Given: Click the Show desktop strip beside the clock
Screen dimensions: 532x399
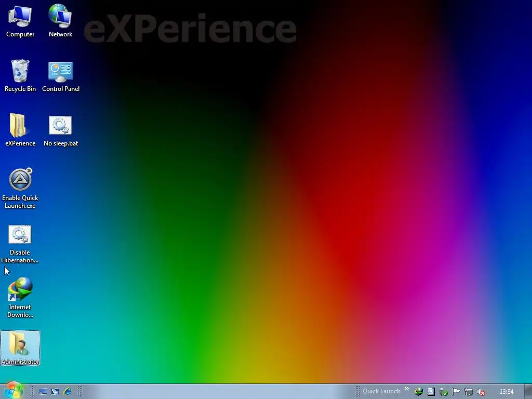Looking at the screenshot, I should [528, 392].
